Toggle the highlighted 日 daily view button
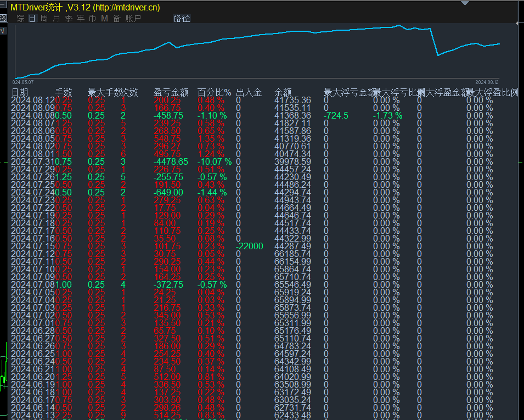The image size is (524, 420). 32,18
